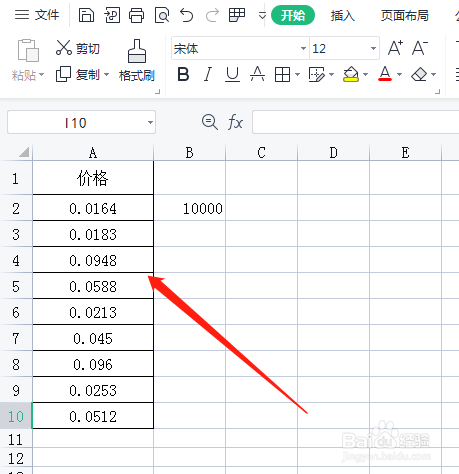The width and height of the screenshot is (459, 474).
Task: Click the draw border pencil icon
Action: [x=317, y=74]
